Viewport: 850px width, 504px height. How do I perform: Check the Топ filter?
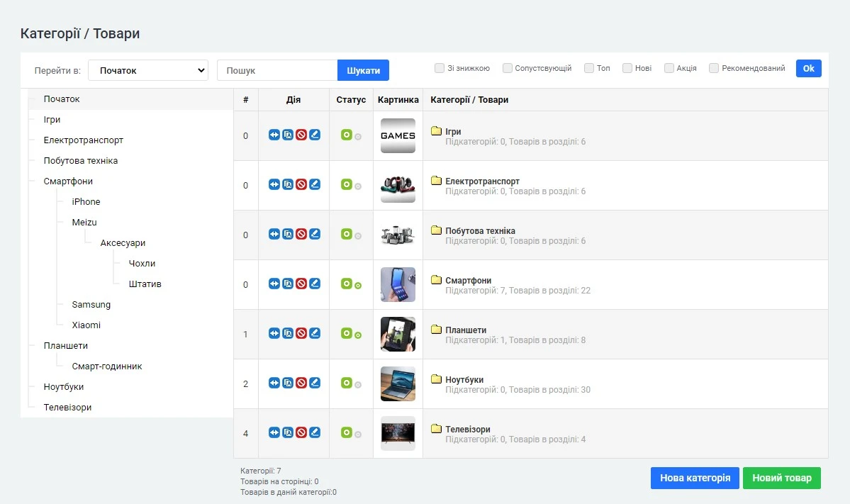click(588, 67)
